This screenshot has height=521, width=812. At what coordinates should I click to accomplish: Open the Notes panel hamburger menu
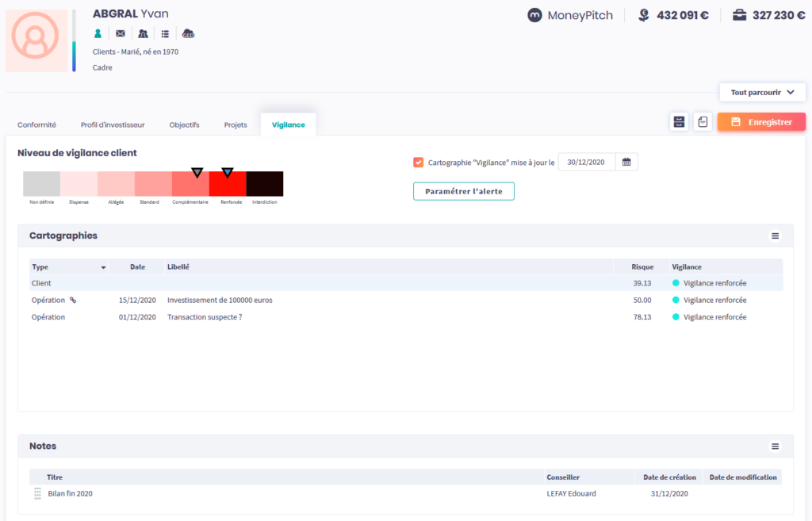pos(776,446)
